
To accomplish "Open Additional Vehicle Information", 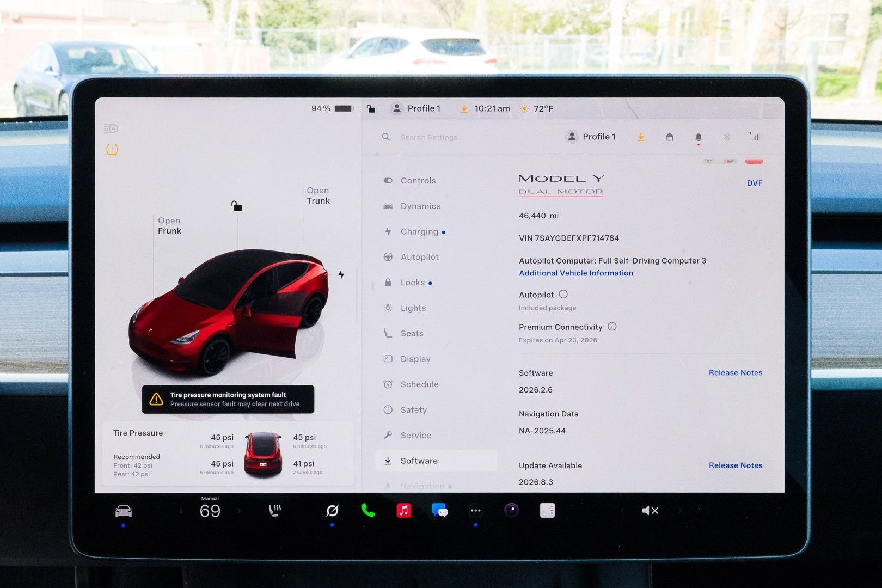I will [x=575, y=273].
